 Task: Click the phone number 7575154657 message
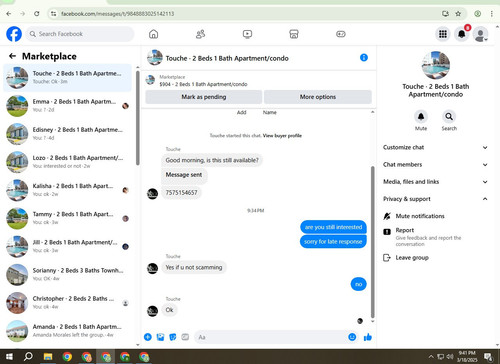(182, 193)
